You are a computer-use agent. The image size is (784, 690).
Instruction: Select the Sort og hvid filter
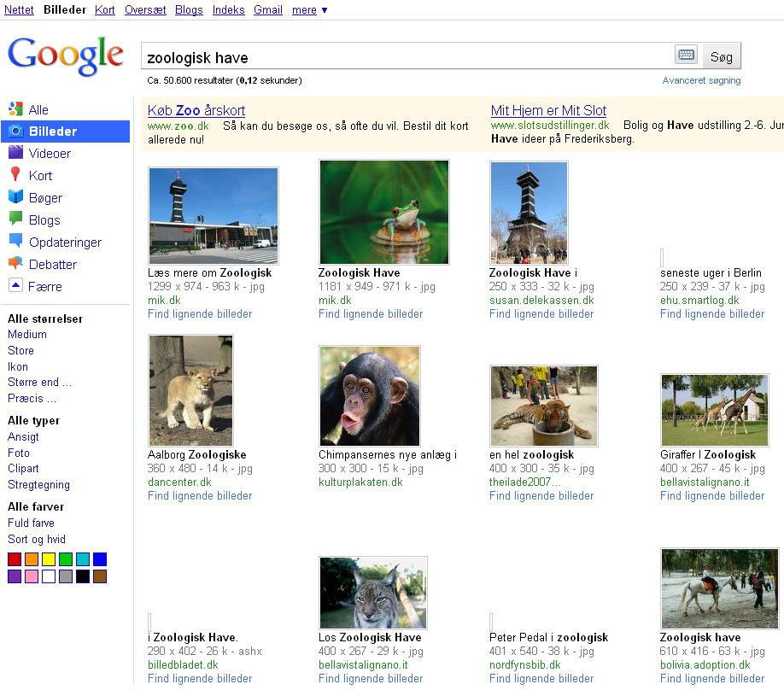pyautogui.click(x=37, y=540)
